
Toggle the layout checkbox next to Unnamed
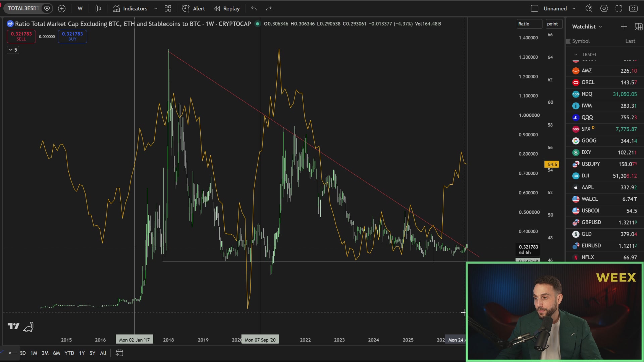[x=535, y=8]
